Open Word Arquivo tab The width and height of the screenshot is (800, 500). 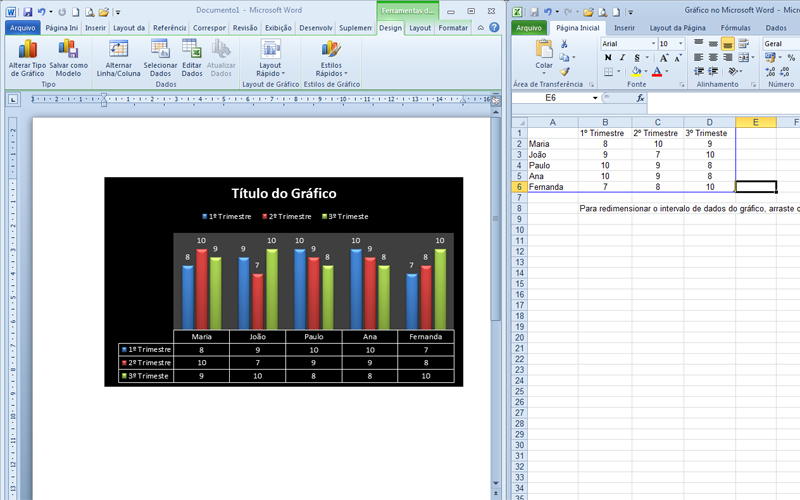(22, 28)
